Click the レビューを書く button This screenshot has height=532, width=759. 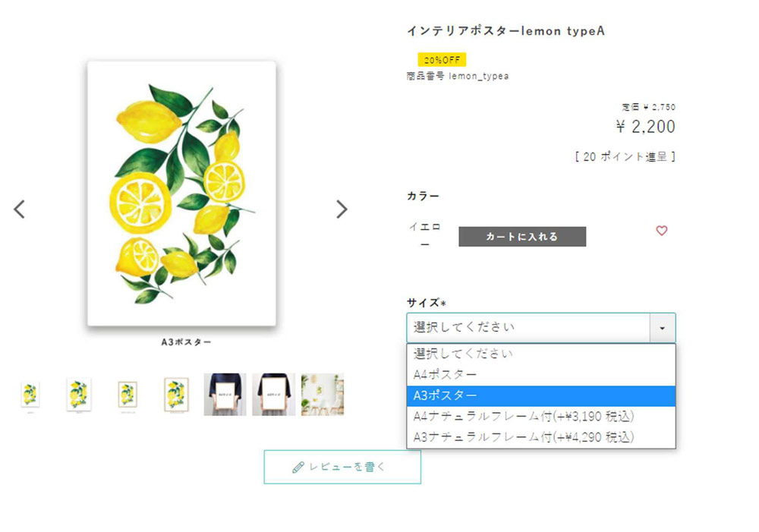point(342,467)
